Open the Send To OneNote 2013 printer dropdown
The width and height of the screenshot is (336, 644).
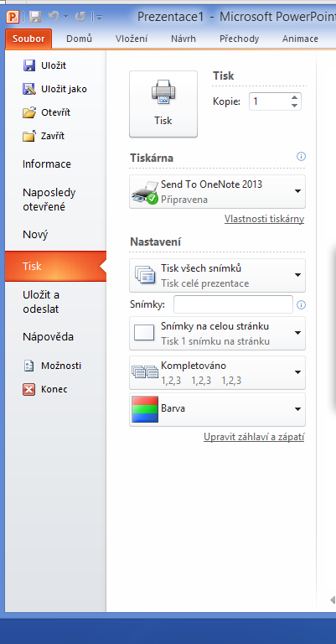[217, 191]
